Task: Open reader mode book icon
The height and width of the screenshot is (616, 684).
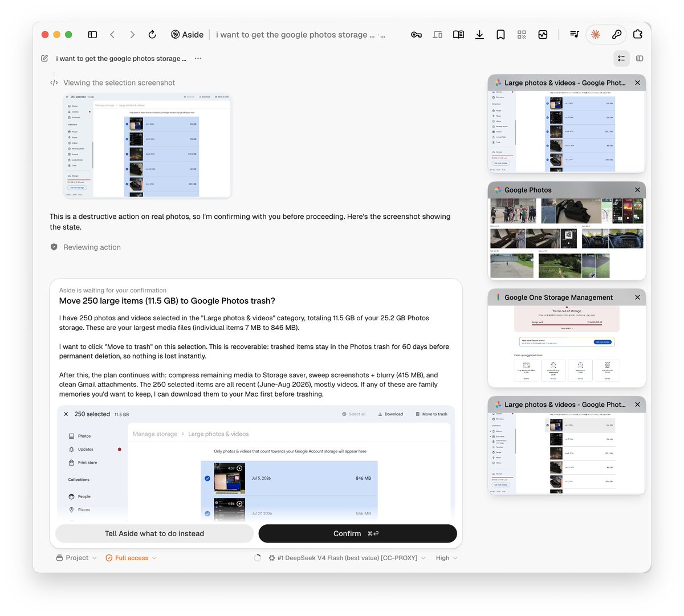Action: pos(458,35)
